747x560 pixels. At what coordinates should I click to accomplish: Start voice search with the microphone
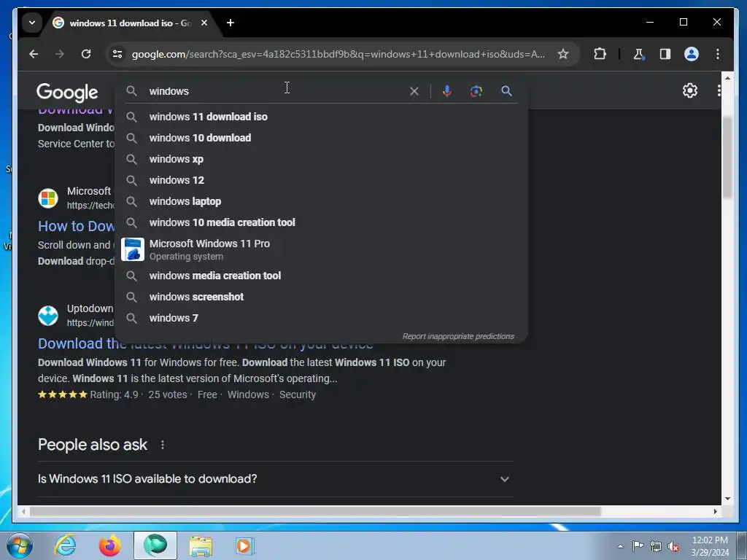(x=446, y=91)
